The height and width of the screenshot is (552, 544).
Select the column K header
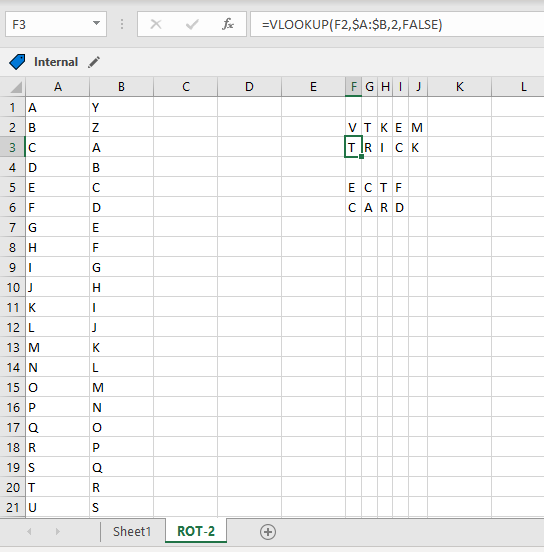(x=459, y=87)
